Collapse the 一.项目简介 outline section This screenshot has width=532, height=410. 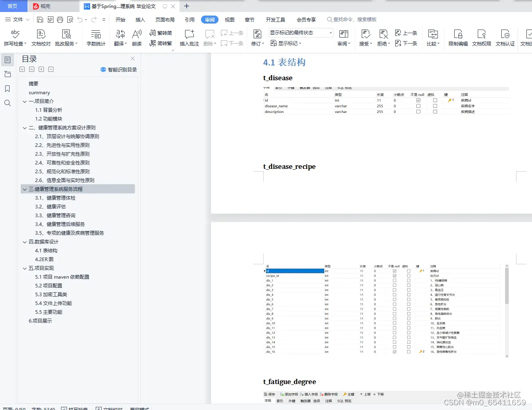[x=25, y=101]
